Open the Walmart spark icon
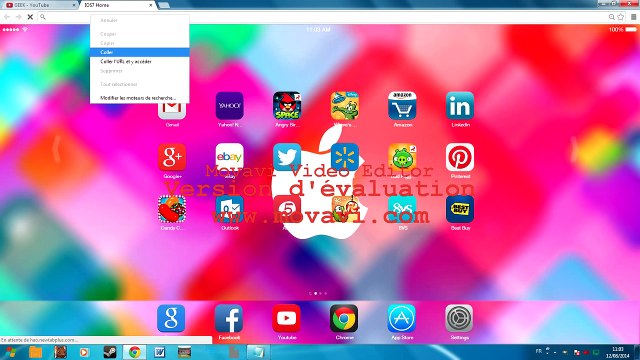The image size is (640, 360). [x=345, y=157]
